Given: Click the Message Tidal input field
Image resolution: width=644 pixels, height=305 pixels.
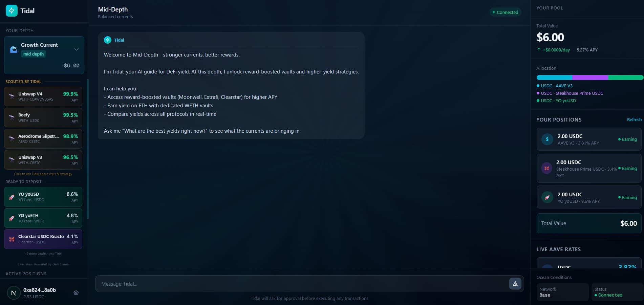Looking at the screenshot, I should (301, 284).
